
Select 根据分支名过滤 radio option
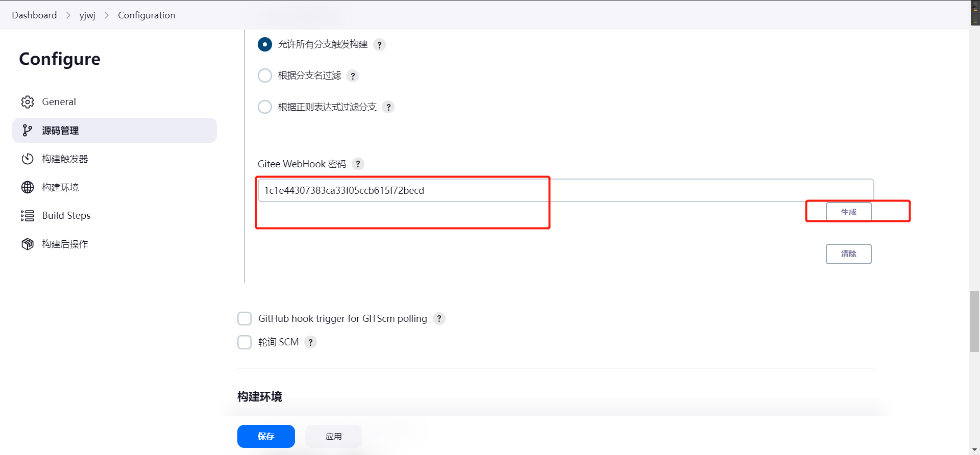pyautogui.click(x=265, y=76)
